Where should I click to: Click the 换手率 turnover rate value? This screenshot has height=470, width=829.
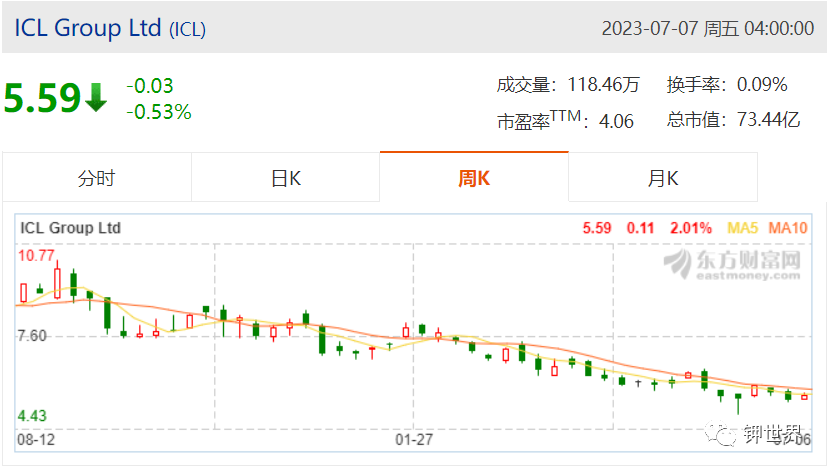[762, 85]
